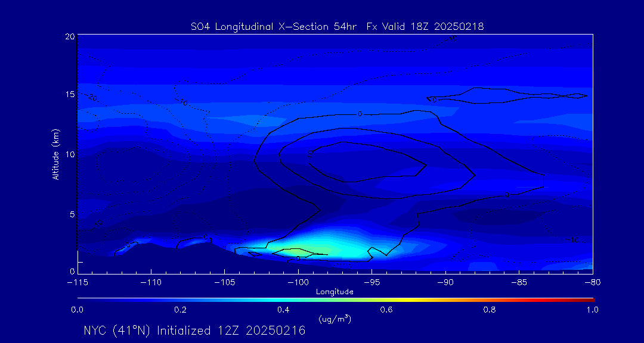The width and height of the screenshot is (644, 343).
Task: Click colorbar value label '0.0'
Action: (78, 310)
